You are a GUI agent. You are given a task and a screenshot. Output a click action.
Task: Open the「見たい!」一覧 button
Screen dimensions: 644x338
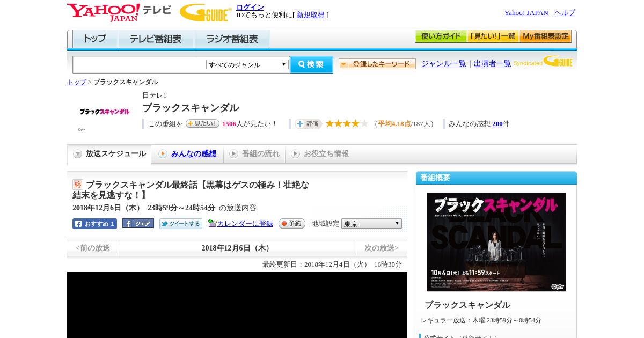pyautogui.click(x=493, y=36)
